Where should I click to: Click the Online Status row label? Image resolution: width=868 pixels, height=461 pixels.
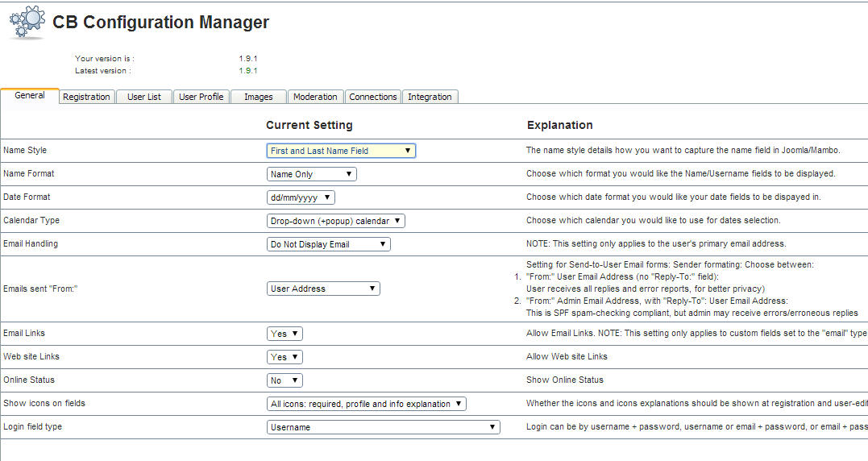coord(29,380)
